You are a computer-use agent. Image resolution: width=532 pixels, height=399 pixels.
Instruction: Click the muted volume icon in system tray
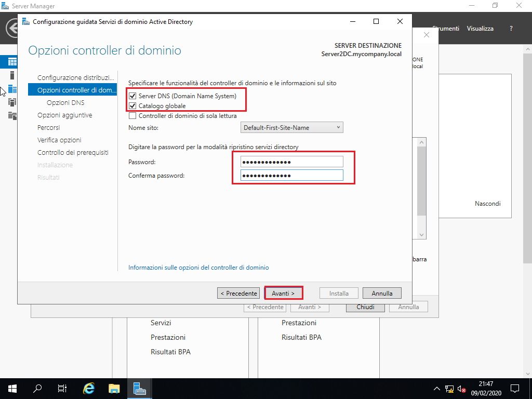pyautogui.click(x=462, y=388)
